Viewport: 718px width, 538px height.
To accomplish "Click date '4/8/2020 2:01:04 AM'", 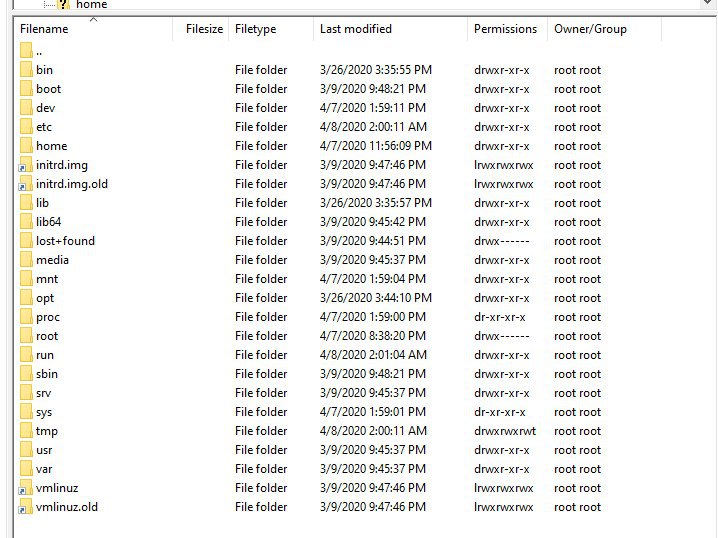I will [373, 355].
